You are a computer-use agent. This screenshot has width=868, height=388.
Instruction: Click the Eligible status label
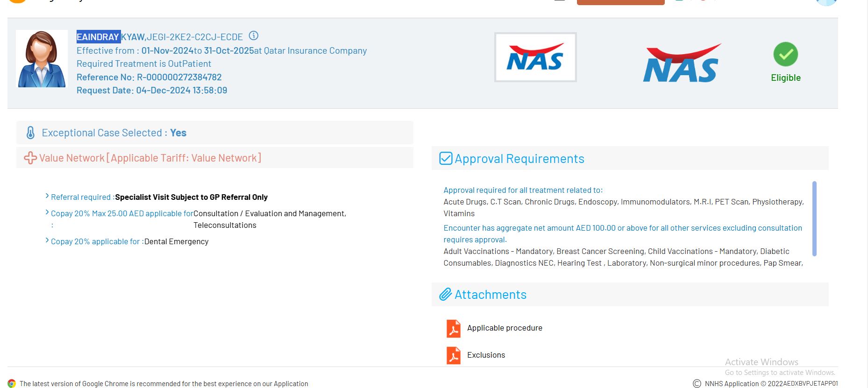pyautogui.click(x=786, y=78)
